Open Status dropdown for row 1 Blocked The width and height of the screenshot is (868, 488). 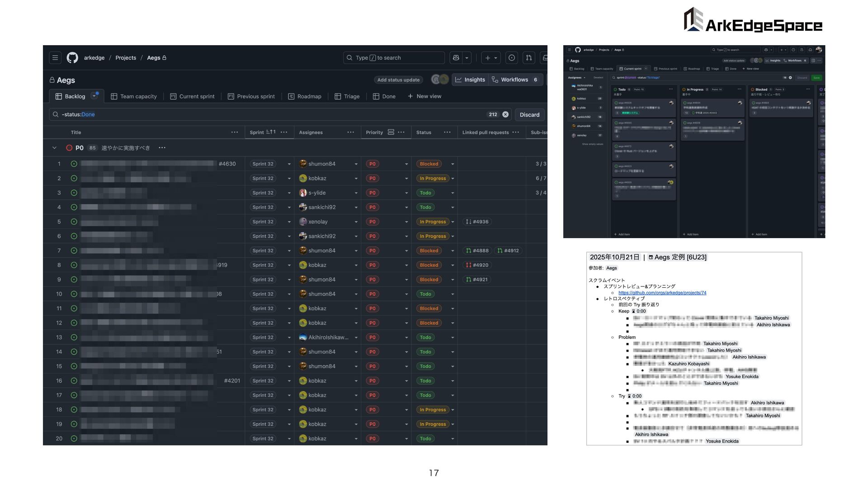(453, 164)
